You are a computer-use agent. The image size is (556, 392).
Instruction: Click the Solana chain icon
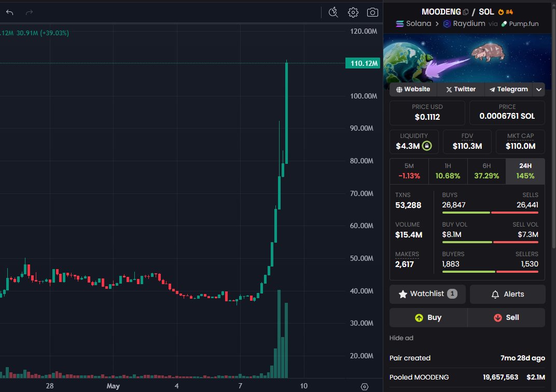(399, 24)
